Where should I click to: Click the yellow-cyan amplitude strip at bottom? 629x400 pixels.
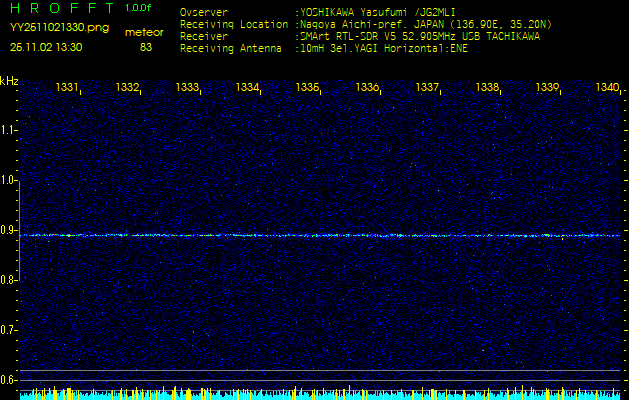[320, 393]
